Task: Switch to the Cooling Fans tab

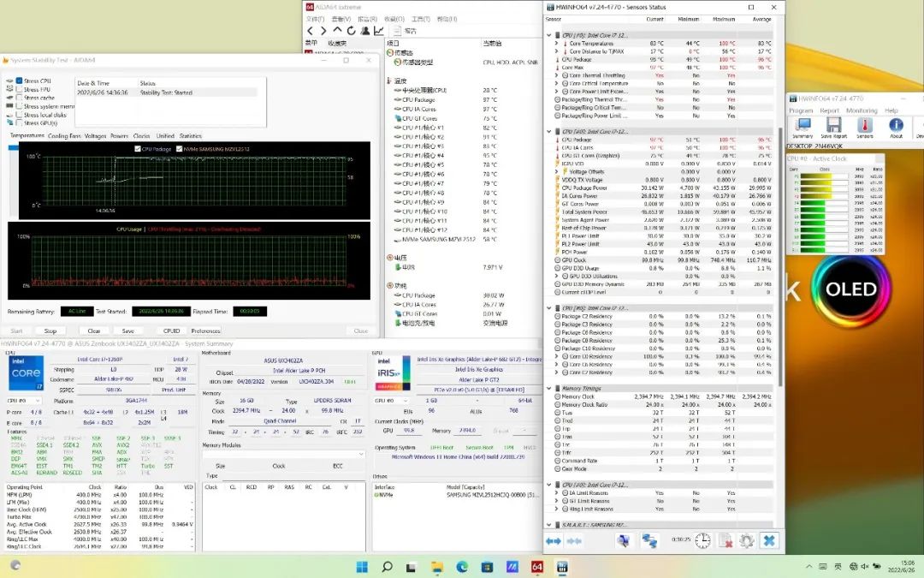Action: pos(64,136)
